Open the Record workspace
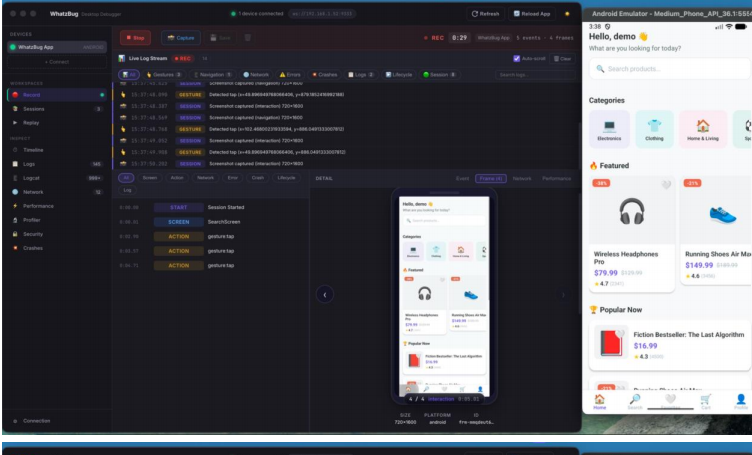752x455 pixels. coord(57,95)
